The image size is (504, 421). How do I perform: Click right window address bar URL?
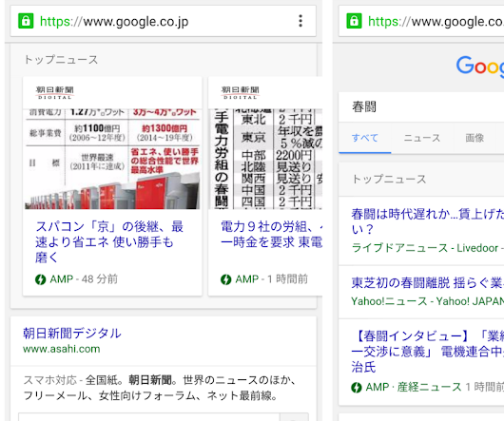pos(436,22)
